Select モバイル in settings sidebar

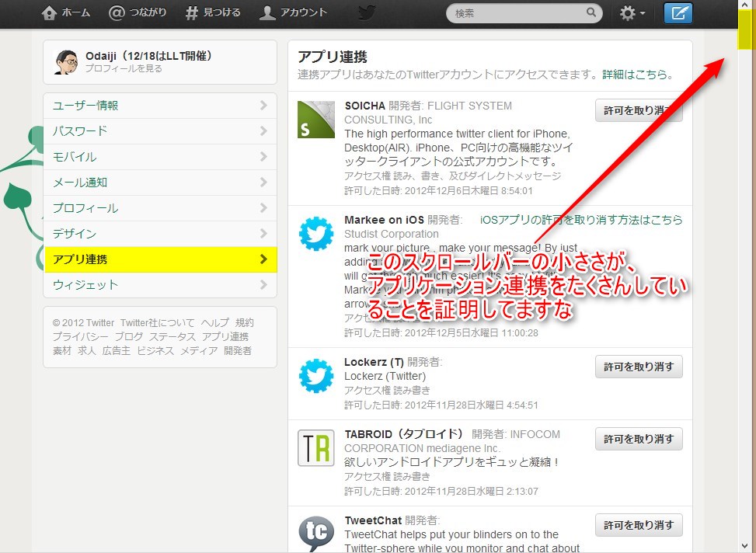click(160, 157)
